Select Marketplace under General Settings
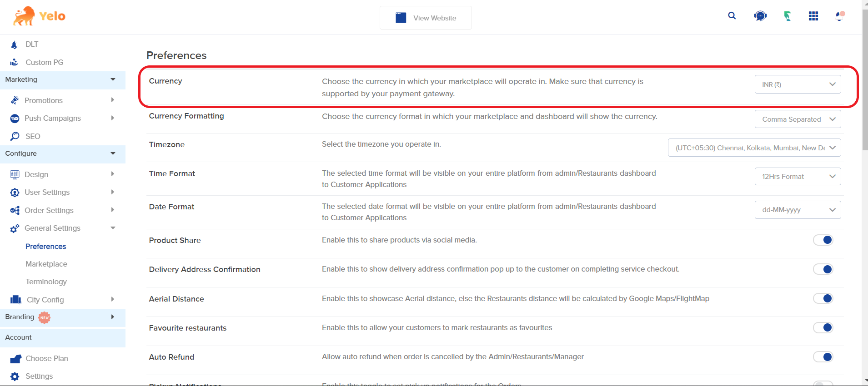Image resolution: width=868 pixels, height=386 pixels. tap(46, 264)
